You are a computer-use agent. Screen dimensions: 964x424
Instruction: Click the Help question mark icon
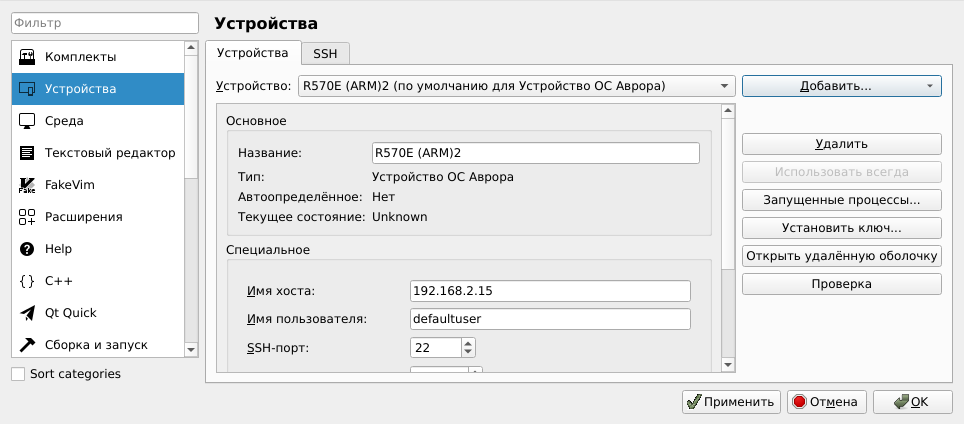tap(27, 249)
